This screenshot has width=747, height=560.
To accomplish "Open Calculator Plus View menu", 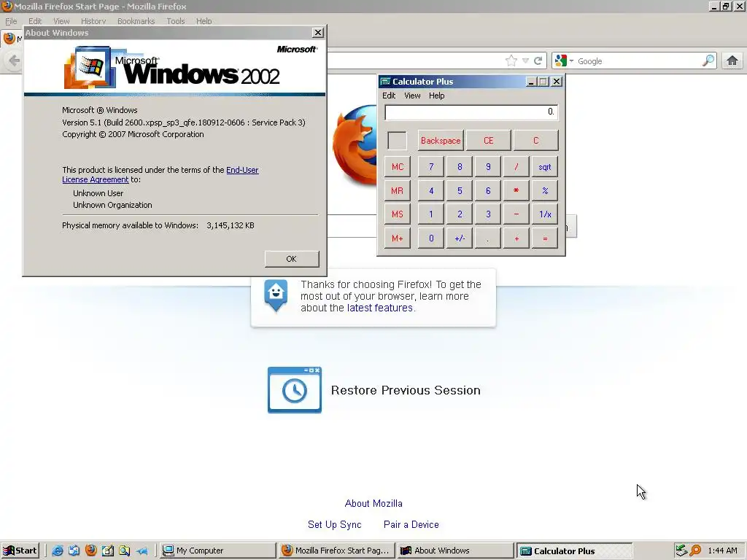I will [x=412, y=96].
